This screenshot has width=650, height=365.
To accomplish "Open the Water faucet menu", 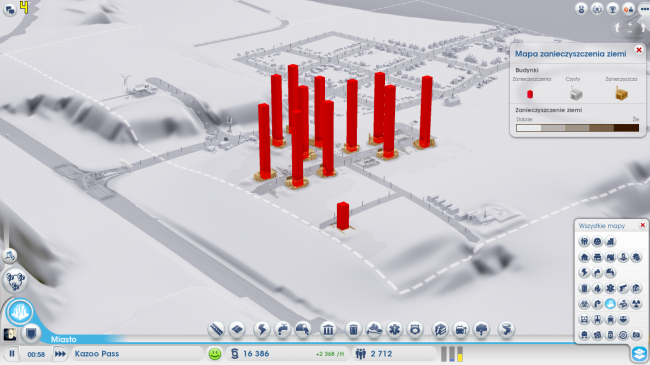I will click(x=282, y=330).
